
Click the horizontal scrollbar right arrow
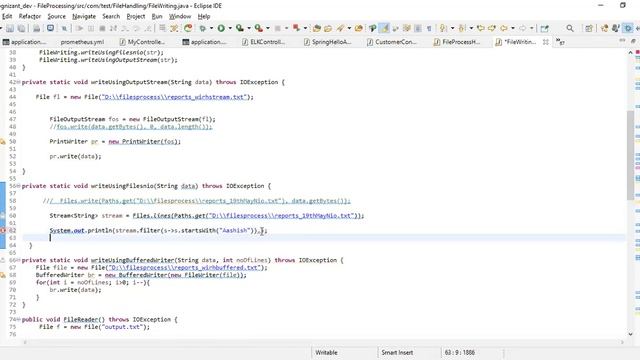(622, 342)
